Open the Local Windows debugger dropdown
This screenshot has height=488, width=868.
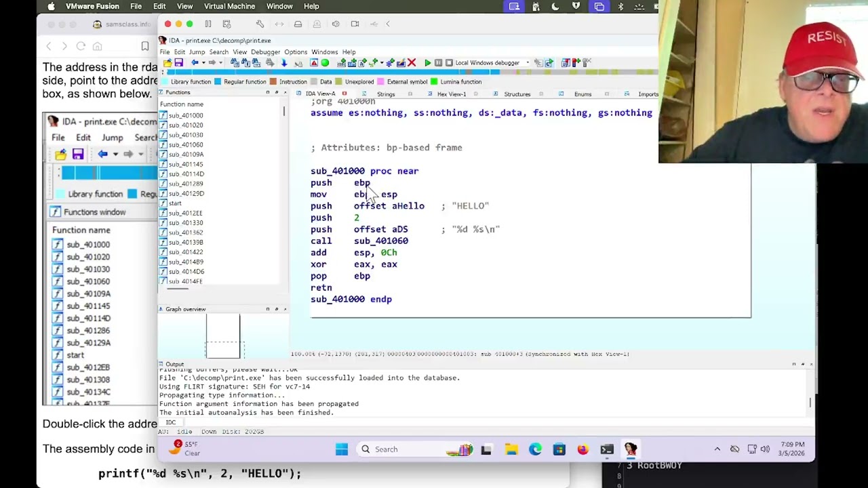click(528, 63)
